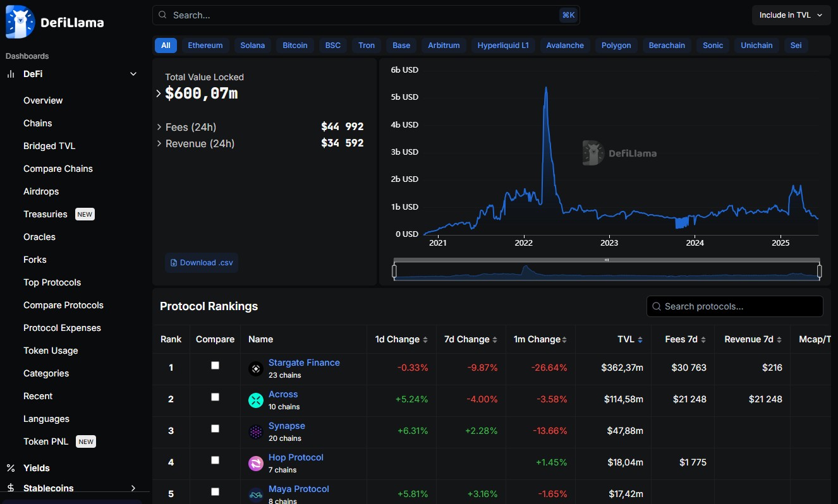
Task: Click the Maya Protocol logo icon
Action: point(256,495)
